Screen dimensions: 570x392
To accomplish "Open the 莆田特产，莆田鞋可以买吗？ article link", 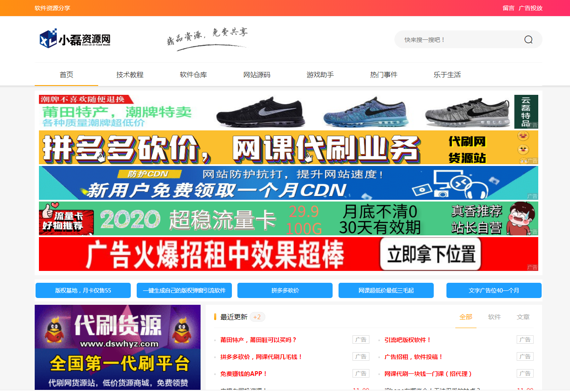I will pos(259,340).
